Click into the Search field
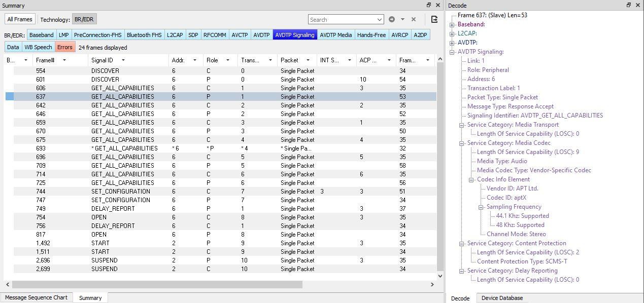The image size is (644, 303). click(x=343, y=19)
